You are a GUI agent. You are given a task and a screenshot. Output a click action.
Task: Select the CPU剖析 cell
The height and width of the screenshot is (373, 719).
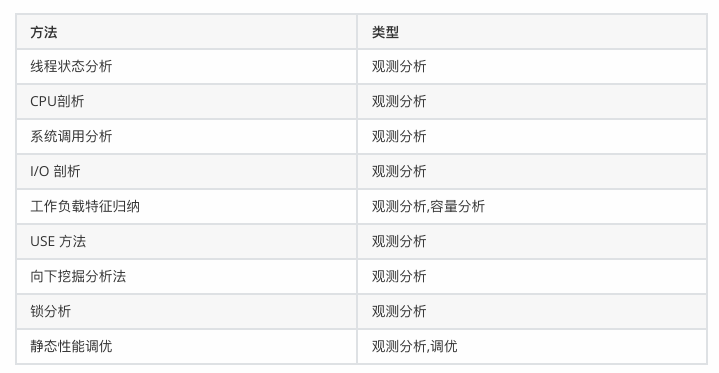tap(187, 101)
